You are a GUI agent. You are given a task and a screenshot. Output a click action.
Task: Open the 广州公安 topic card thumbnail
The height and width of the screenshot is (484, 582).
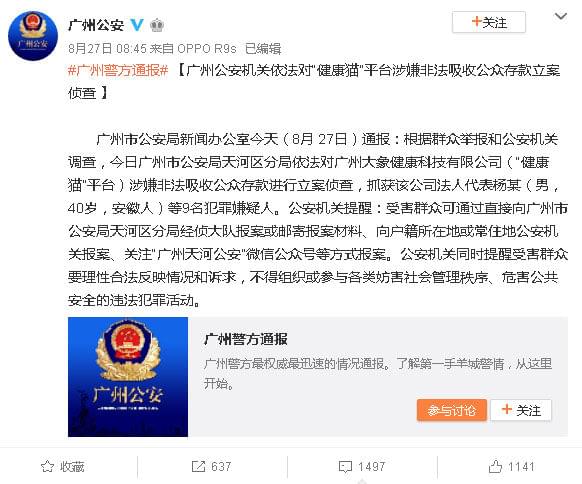pos(128,377)
